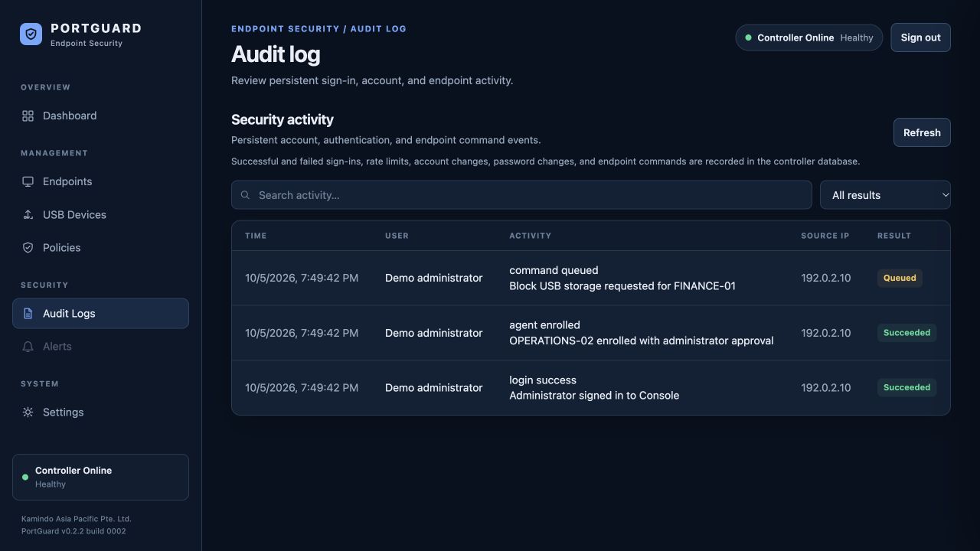This screenshot has height=551, width=980.
Task: Click the SOURCE IP column header
Action: (825, 236)
